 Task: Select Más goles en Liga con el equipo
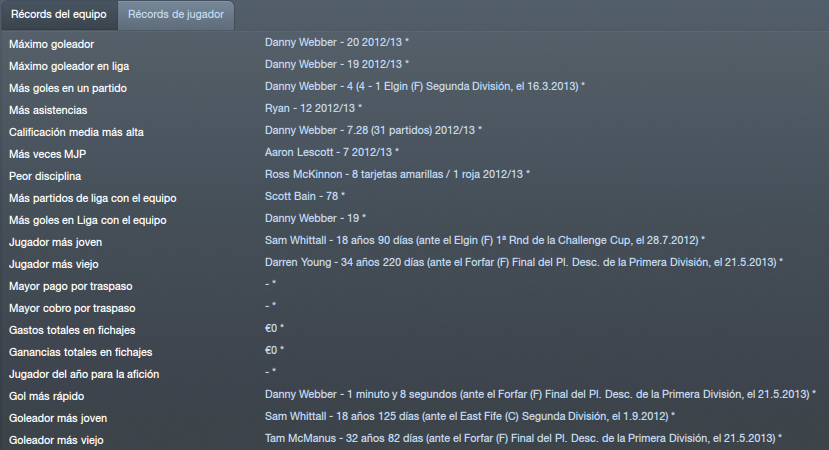coord(88,221)
